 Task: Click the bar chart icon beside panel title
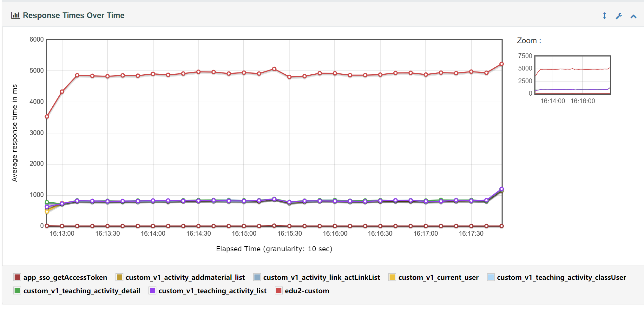[x=16, y=15]
